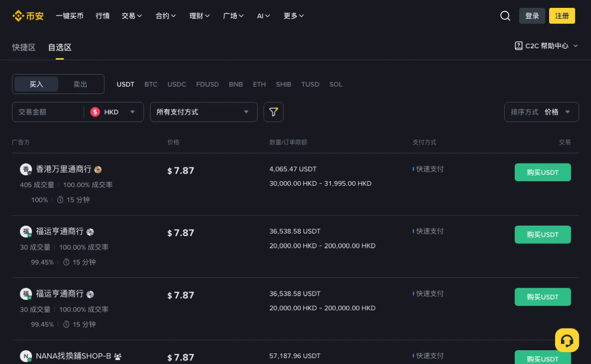Select the USDT coin tab
Image resolution: width=591 pixels, height=364 pixels.
126,84
